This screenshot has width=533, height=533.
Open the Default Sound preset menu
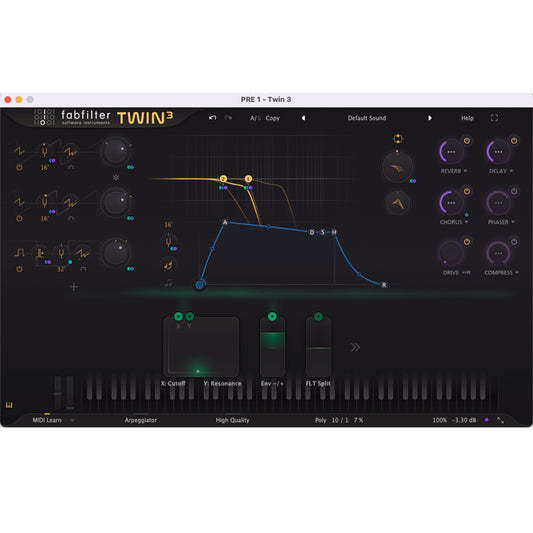tap(366, 118)
